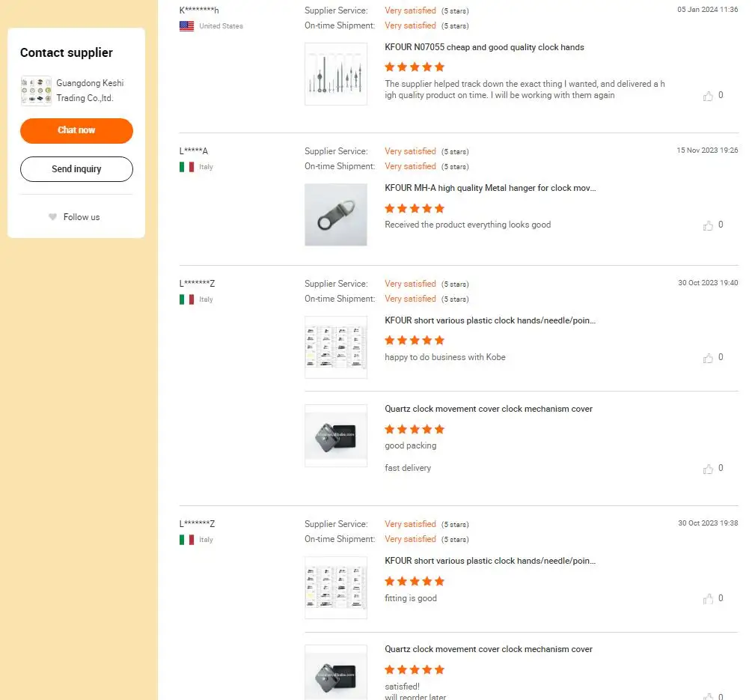Open the first Quartz clock movement cover thumbnail
Viewport: 755px width, 700px height.
click(x=336, y=436)
